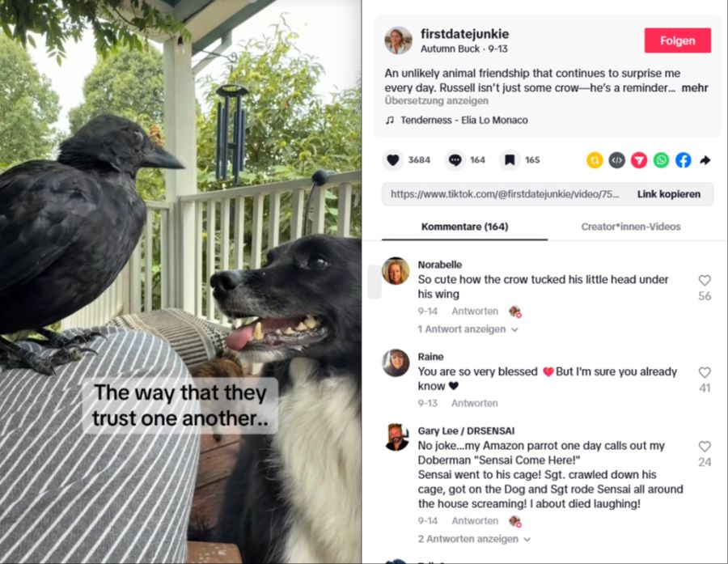The height and width of the screenshot is (564, 728).
Task: Open comments via speech bubble icon
Action: pyautogui.click(x=455, y=160)
